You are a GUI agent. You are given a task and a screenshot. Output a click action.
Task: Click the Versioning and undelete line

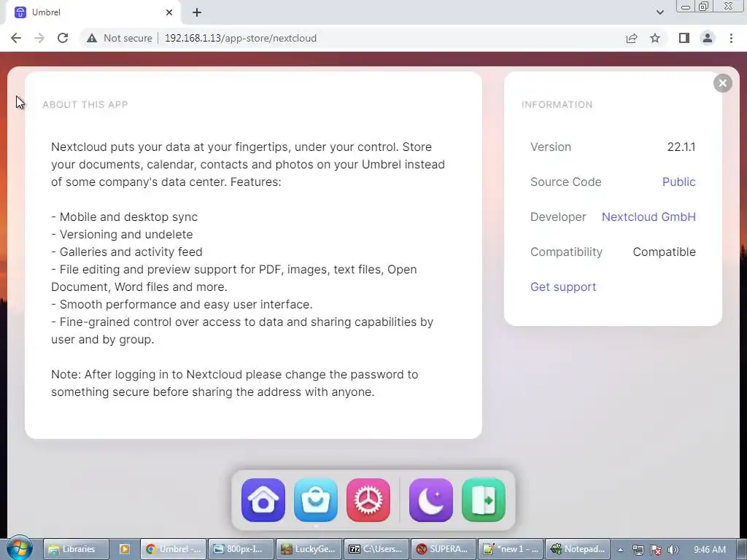122,234
